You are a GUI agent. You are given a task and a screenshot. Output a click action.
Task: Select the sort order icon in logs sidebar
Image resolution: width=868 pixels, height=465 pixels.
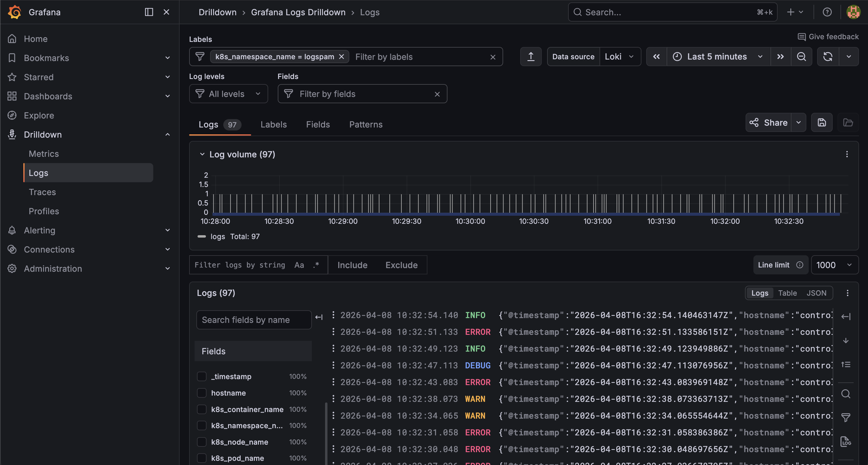[846, 364]
